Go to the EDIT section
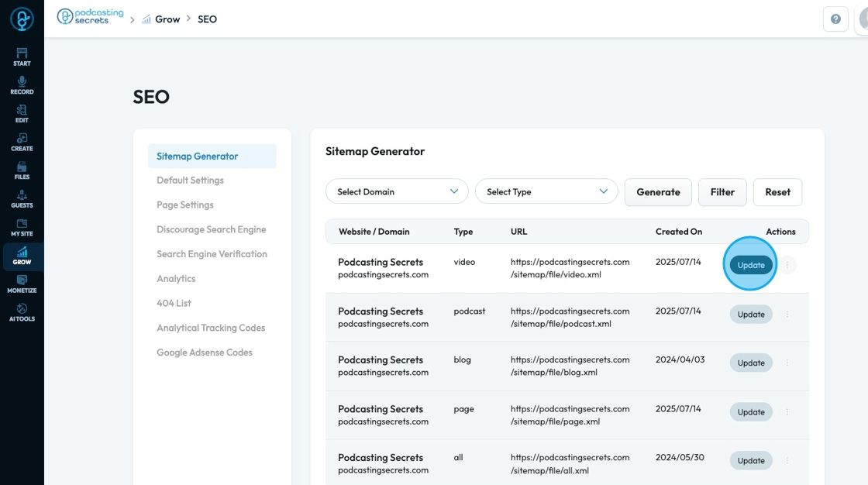This screenshot has width=868, height=485. tap(22, 114)
